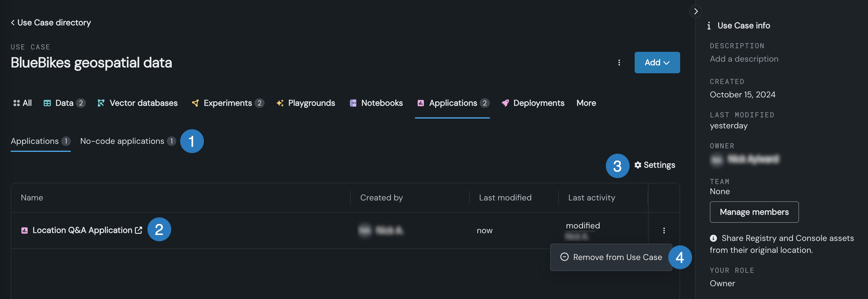Click the info icon next to Use Case info
The image size is (868, 299).
[x=709, y=26]
